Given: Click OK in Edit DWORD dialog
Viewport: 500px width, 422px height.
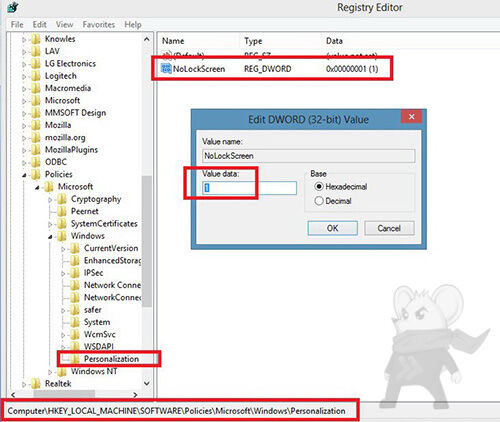Looking at the screenshot, I should [332, 228].
